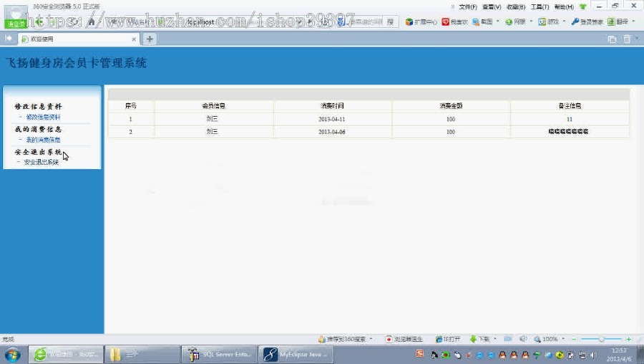
Task: Click the 消费时间 column header
Action: 332,106
